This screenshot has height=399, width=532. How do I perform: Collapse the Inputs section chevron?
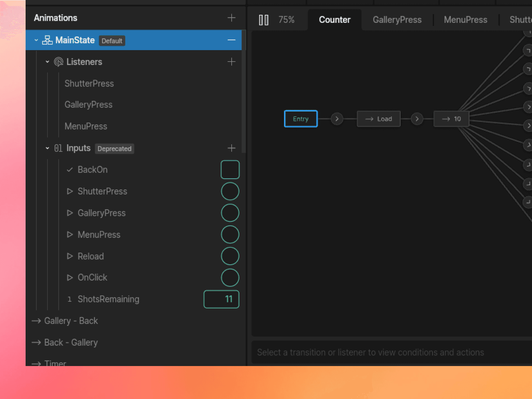(47, 148)
